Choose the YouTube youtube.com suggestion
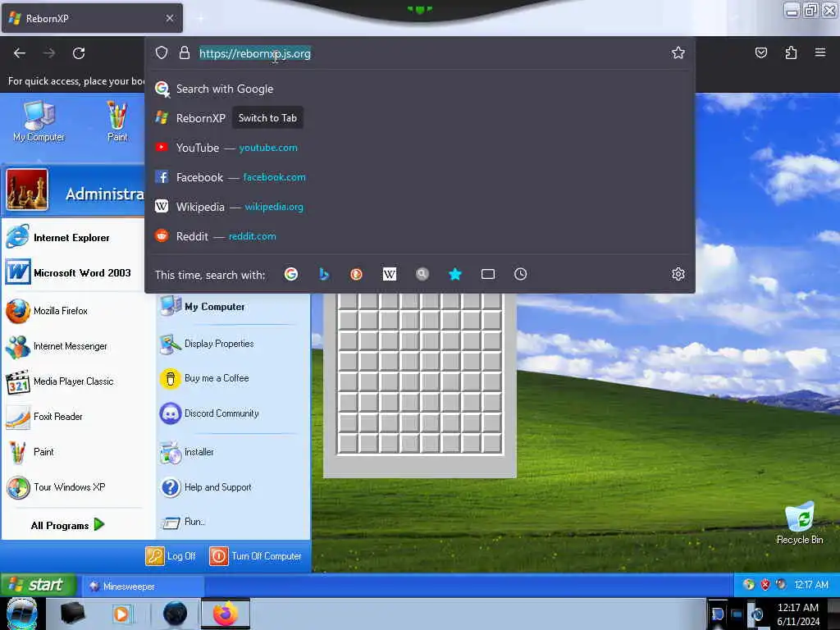This screenshot has width=840, height=630. 419,148
